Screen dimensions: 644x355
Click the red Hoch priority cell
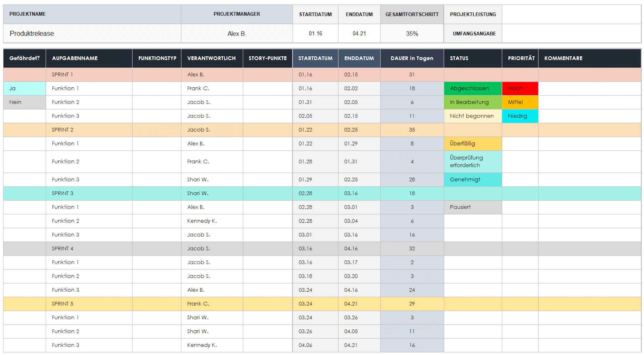tap(520, 88)
